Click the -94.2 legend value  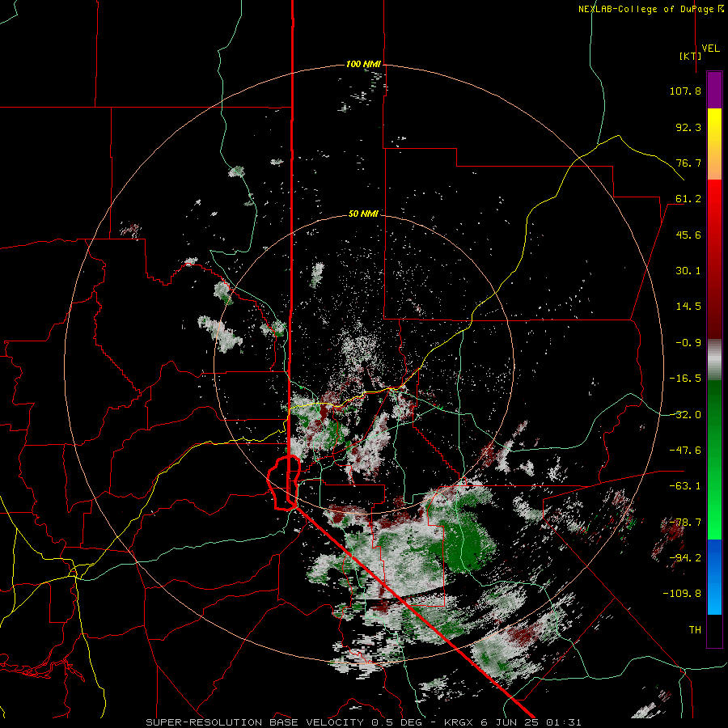[685, 558]
